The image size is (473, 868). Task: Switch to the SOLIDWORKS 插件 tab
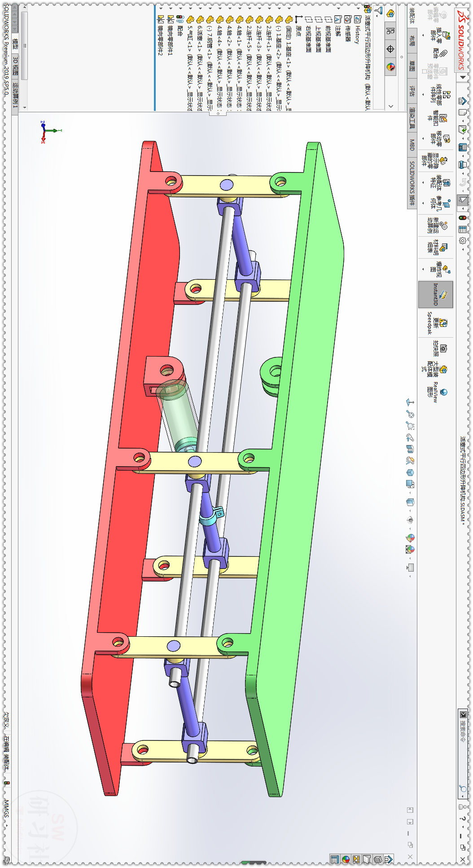[412, 183]
